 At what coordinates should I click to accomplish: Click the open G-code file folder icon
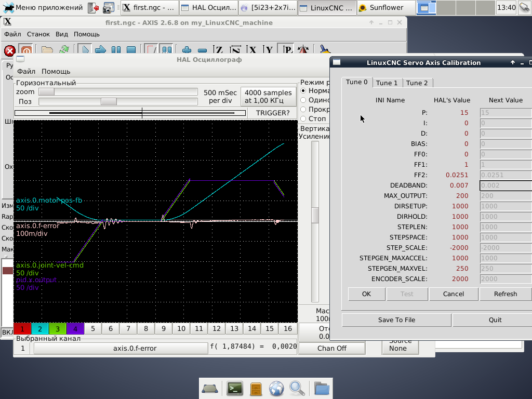(47, 50)
